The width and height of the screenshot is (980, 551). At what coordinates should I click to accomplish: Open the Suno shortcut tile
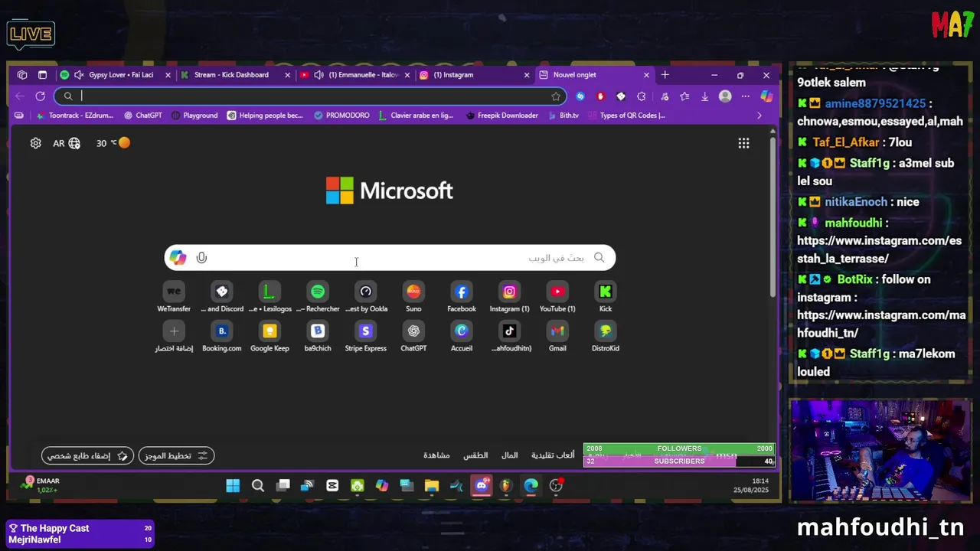click(413, 297)
